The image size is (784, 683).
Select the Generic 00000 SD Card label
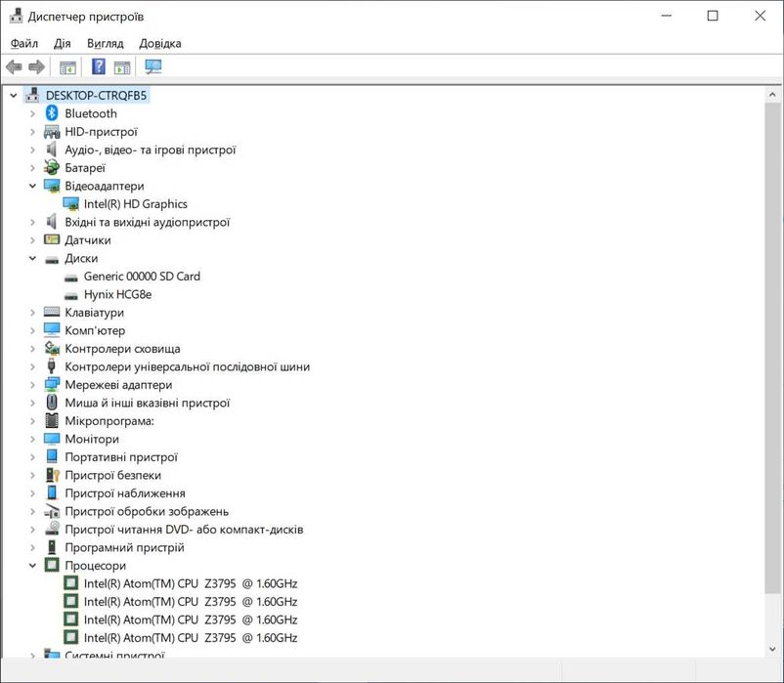[x=142, y=277]
